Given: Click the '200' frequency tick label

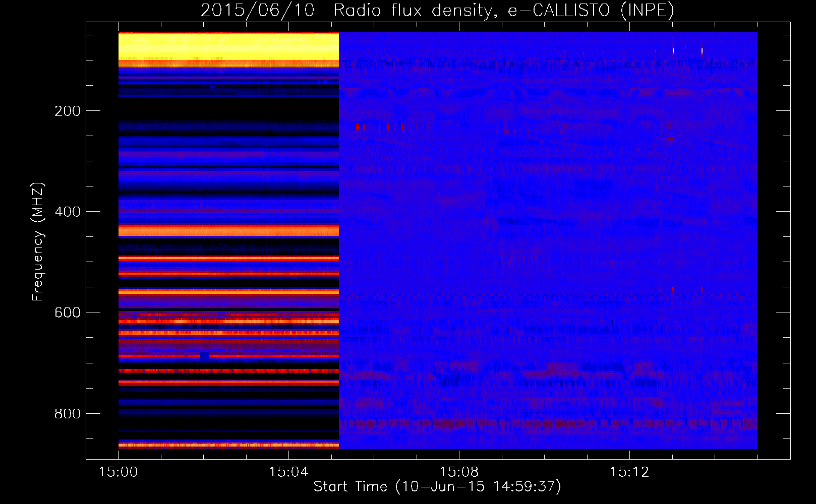Looking at the screenshot, I should (x=68, y=111).
